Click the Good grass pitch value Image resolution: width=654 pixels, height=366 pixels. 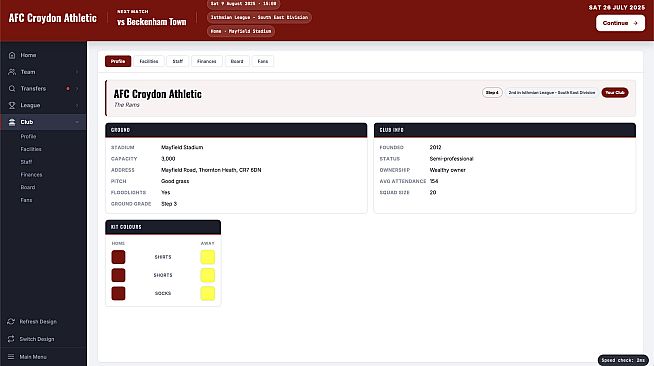[x=175, y=181]
